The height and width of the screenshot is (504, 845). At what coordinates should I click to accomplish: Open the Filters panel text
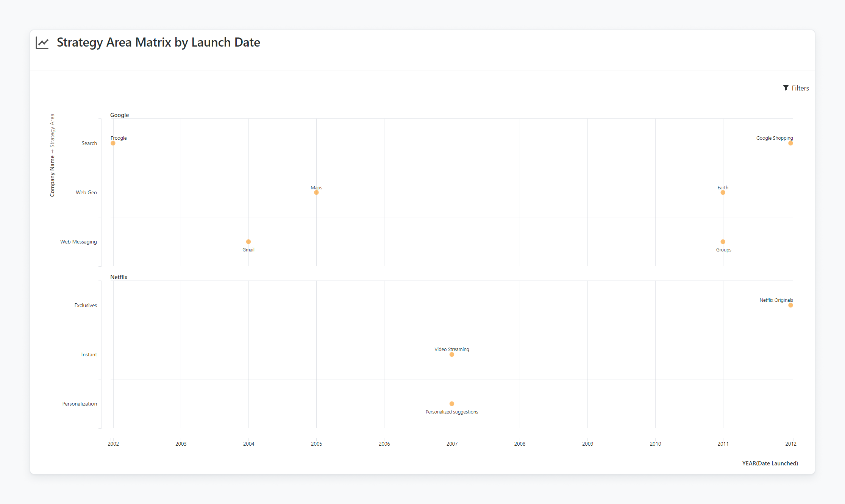point(800,88)
